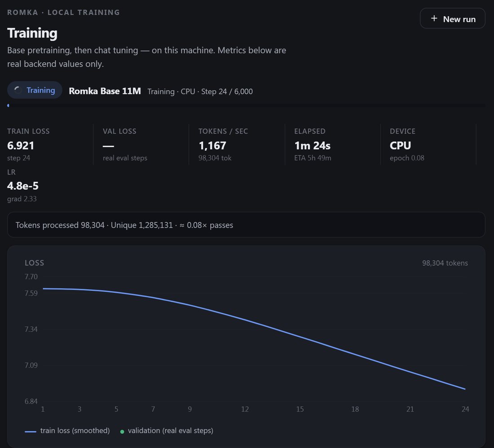This screenshot has height=448, width=494.
Task: Click the New run button
Action: pos(452,18)
